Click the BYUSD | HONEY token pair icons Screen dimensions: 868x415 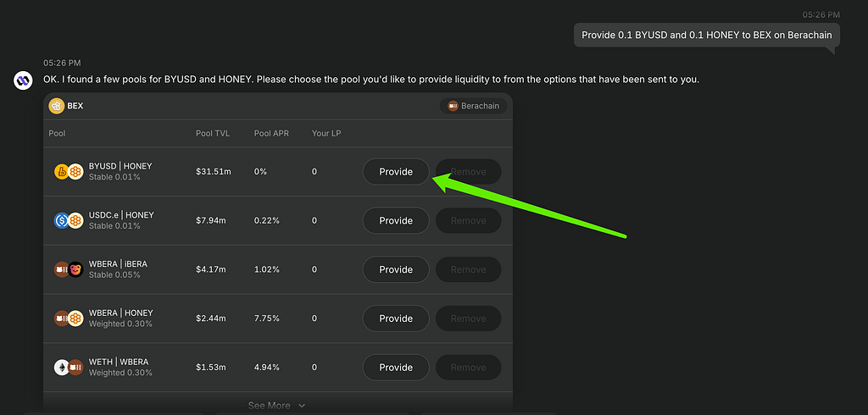pyautogui.click(x=69, y=172)
